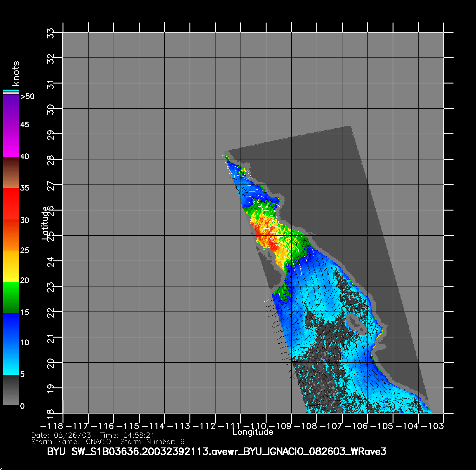Click the ">50" legend value label
476x470 pixels.
pyautogui.click(x=27, y=97)
